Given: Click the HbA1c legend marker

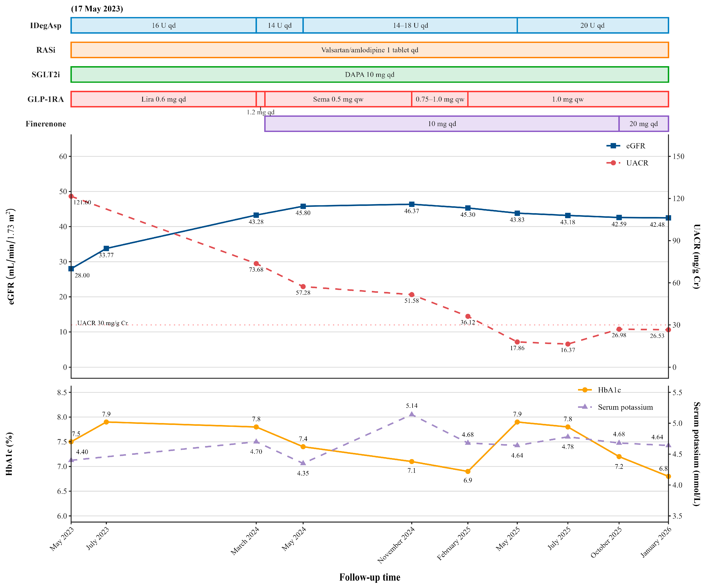Looking at the screenshot, I should coord(585,390).
